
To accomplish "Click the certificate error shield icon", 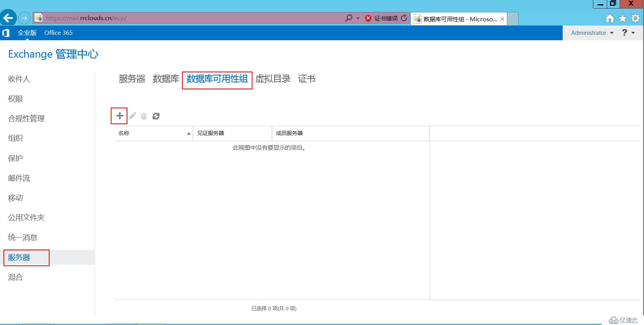I will click(368, 18).
